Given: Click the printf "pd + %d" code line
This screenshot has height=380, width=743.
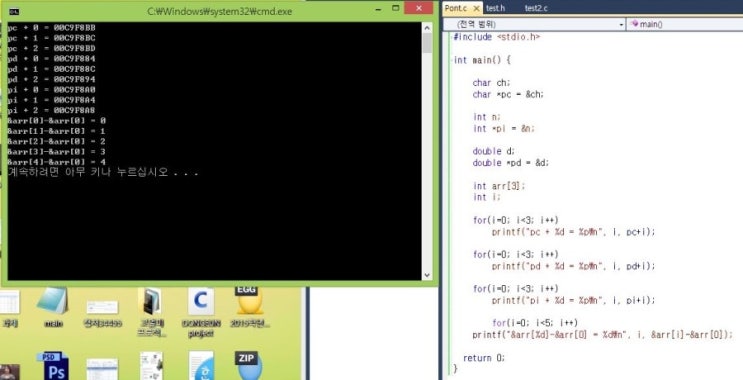Looking at the screenshot, I should tap(573, 266).
